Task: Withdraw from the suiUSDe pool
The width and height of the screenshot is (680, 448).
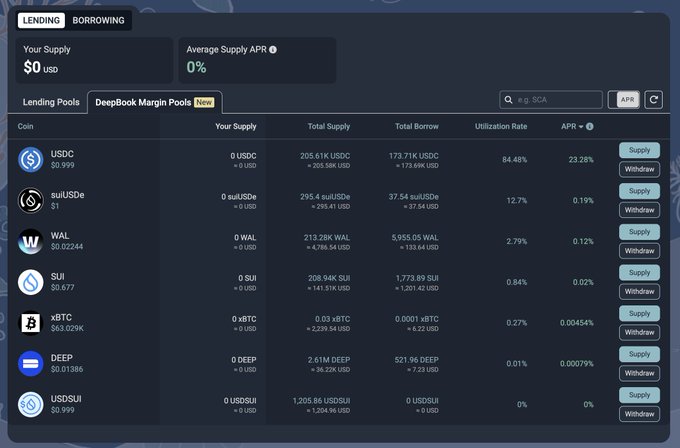Action: pos(639,210)
